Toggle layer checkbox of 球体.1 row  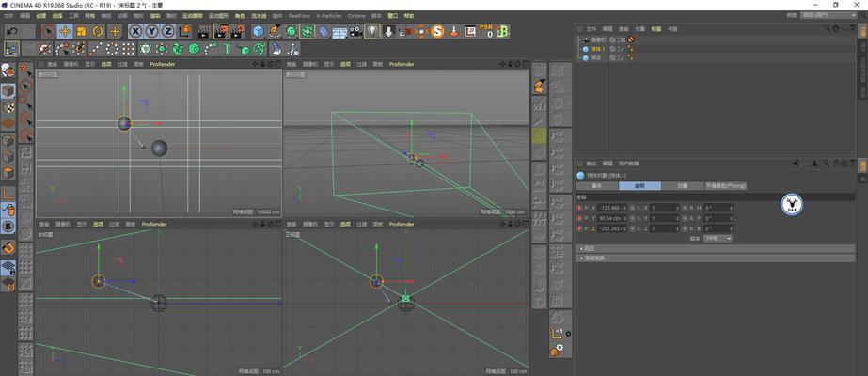[613, 49]
